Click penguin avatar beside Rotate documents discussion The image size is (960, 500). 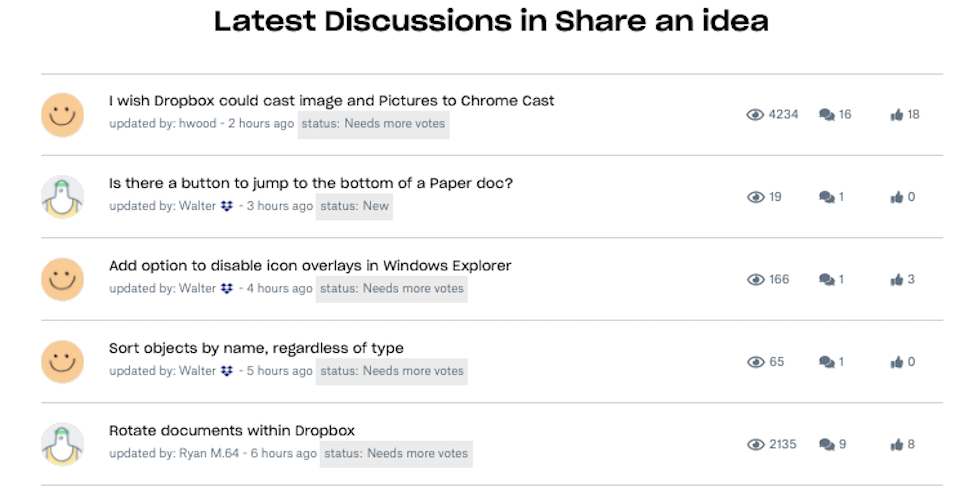[62, 444]
